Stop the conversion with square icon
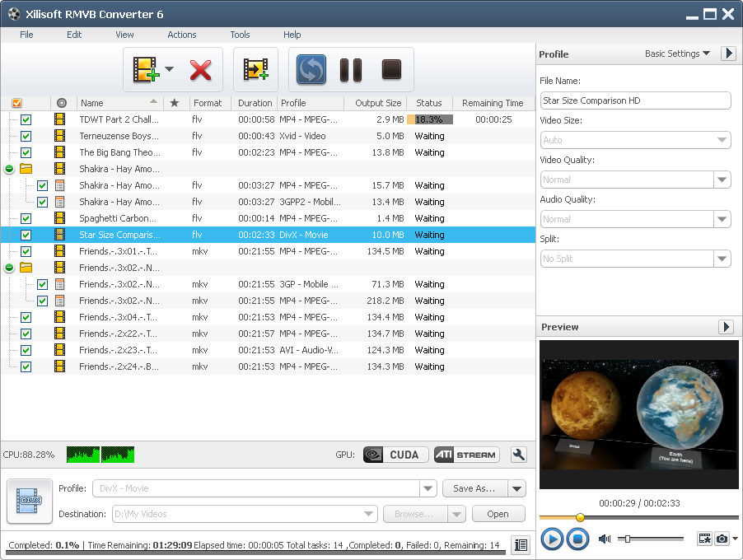The height and width of the screenshot is (560, 743). 391,69
